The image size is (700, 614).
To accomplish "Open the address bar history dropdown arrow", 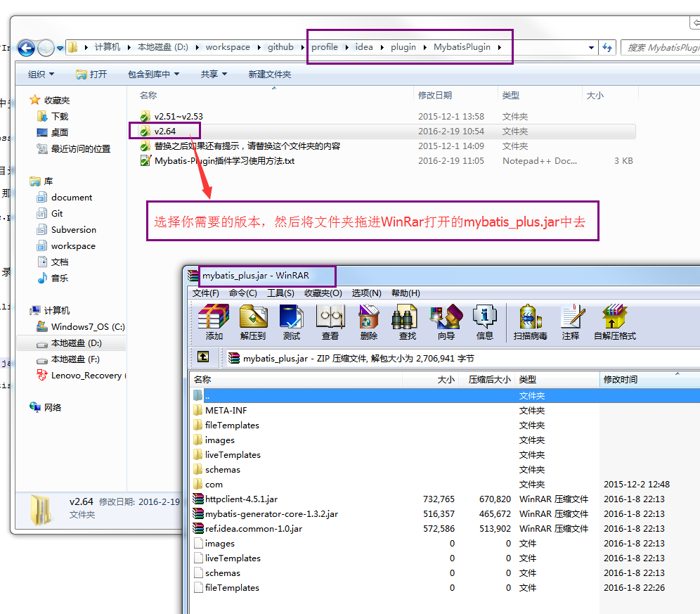I will [x=591, y=47].
